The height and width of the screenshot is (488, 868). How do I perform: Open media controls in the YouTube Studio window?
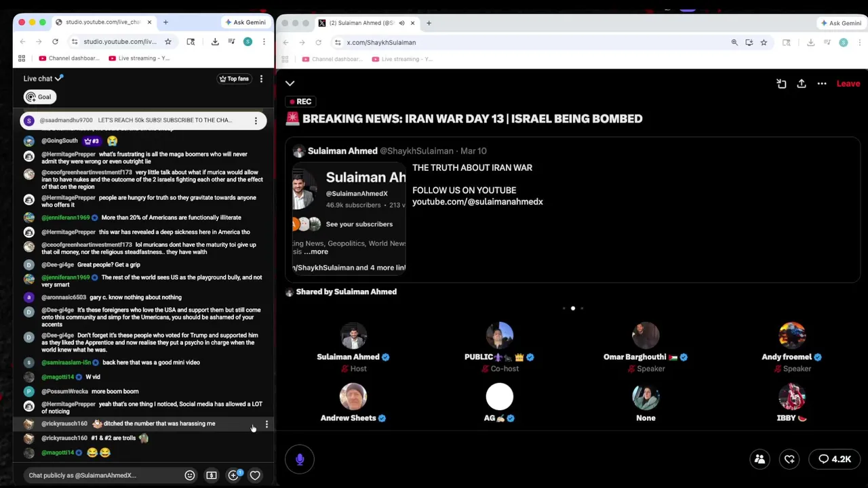(x=231, y=41)
